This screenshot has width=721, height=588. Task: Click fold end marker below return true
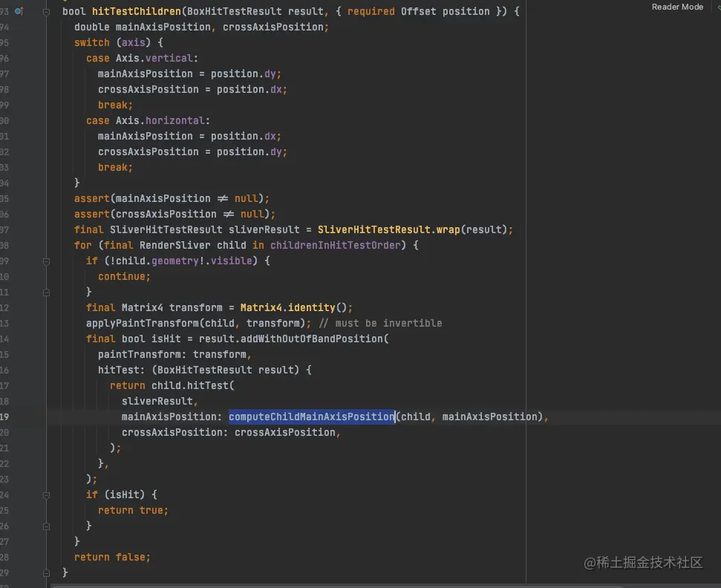point(47,526)
